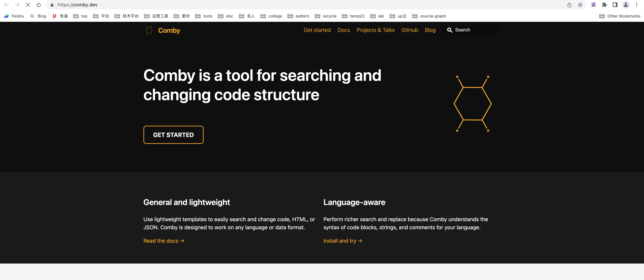The height and width of the screenshot is (280, 644).
Task: Click the search magnifier icon
Action: tap(449, 30)
